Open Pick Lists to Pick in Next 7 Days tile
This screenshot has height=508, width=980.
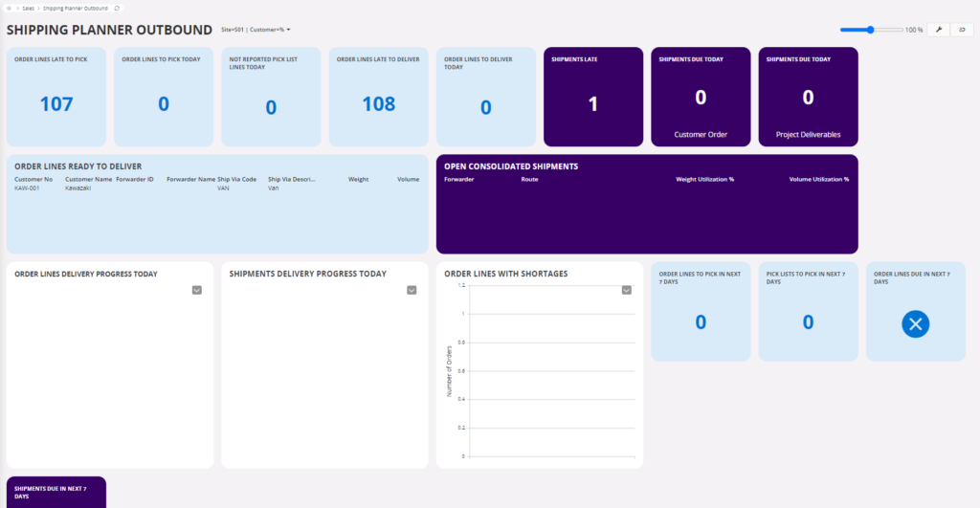(808, 312)
